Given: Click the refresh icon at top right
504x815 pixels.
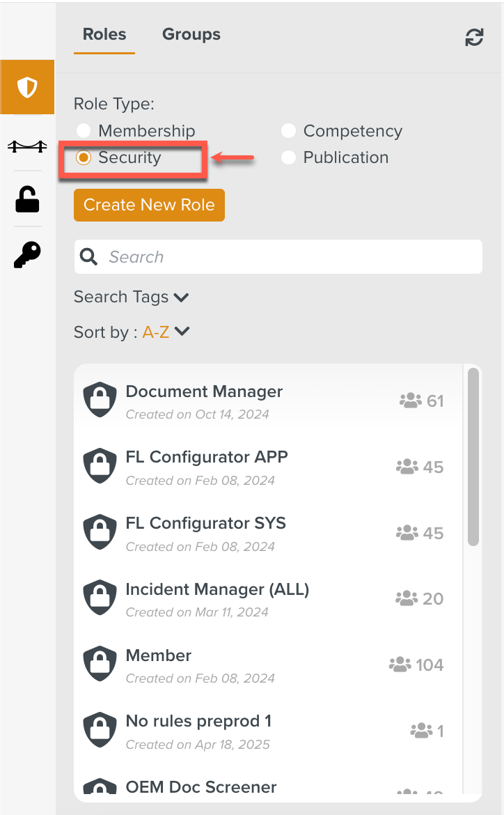Looking at the screenshot, I should pos(474,38).
